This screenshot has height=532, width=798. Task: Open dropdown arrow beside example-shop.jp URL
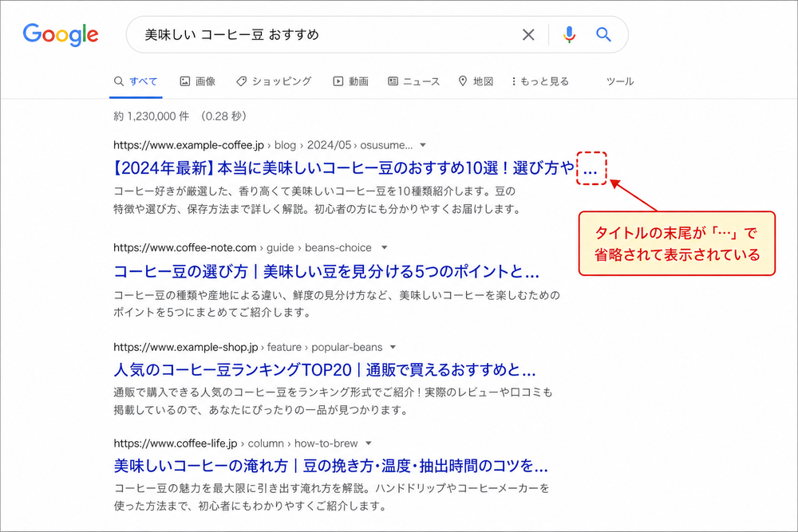[393, 348]
